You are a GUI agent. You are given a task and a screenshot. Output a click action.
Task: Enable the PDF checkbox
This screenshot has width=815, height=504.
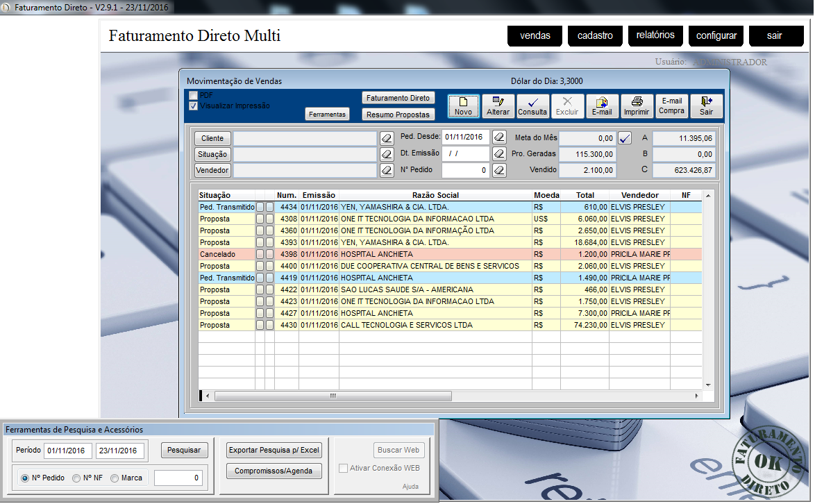[x=194, y=95]
